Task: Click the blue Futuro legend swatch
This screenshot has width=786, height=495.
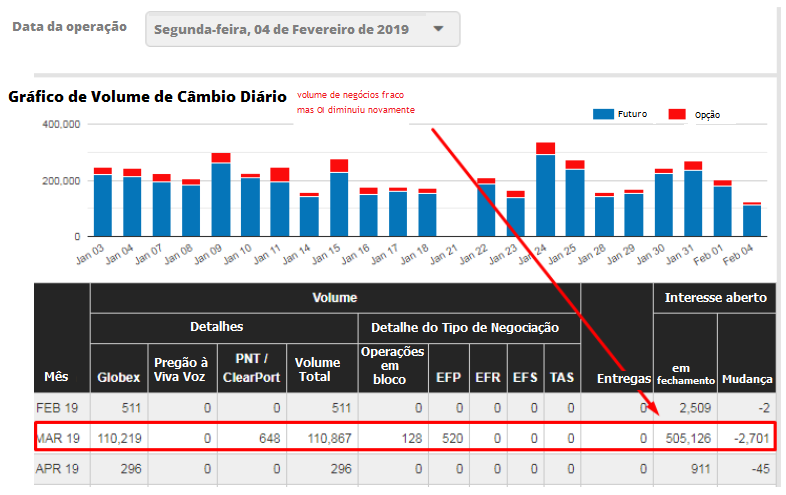Action: [603, 114]
